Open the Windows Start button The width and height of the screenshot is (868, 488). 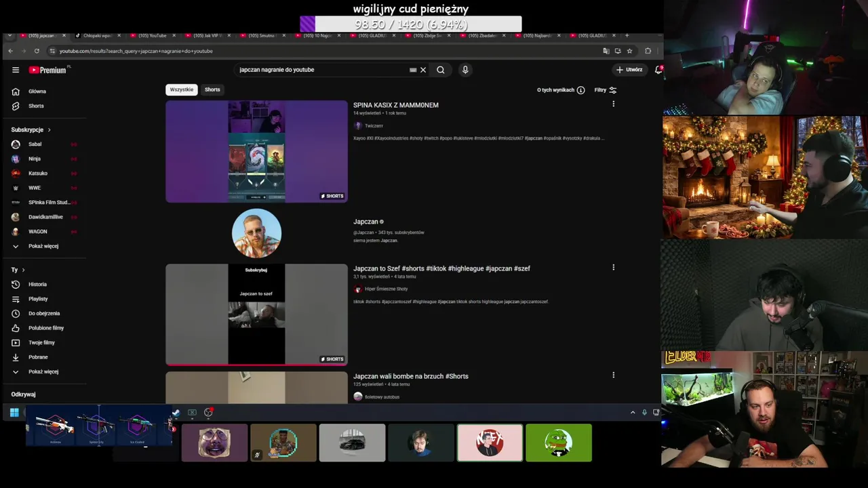14,412
